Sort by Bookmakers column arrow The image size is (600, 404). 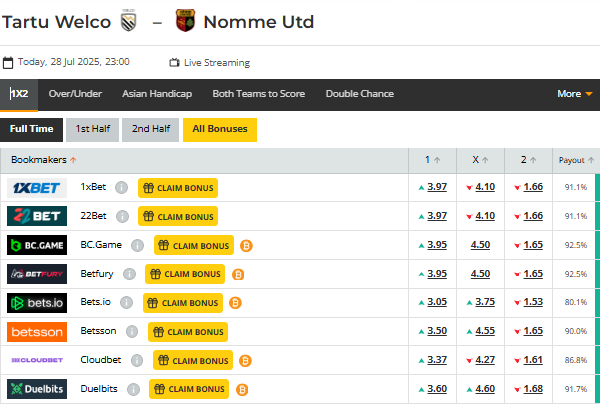73,160
